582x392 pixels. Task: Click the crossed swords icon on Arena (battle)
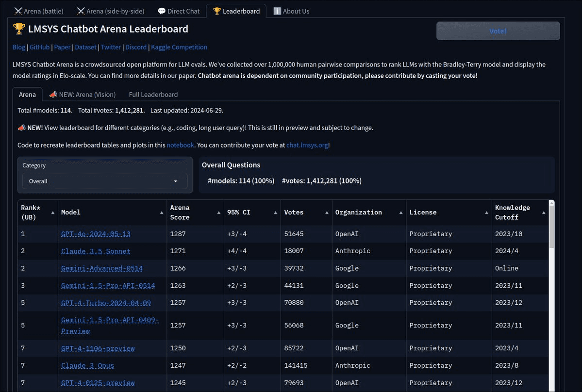pyautogui.click(x=18, y=11)
